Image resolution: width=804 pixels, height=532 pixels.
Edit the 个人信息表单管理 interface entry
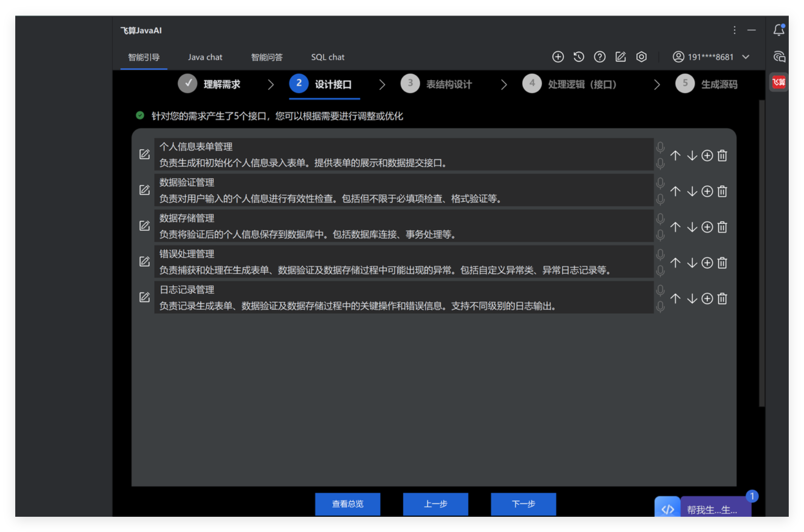[x=144, y=154]
